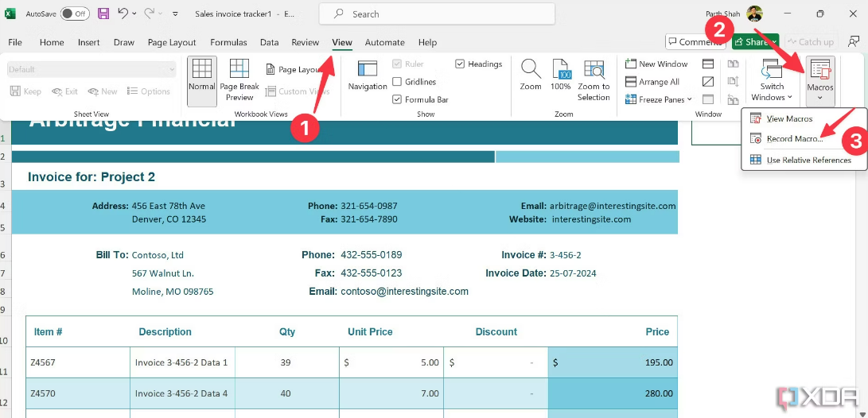Screen dimensions: 868x418
Task: Click the Excel app logo
Action: pyautogui.click(x=10, y=14)
